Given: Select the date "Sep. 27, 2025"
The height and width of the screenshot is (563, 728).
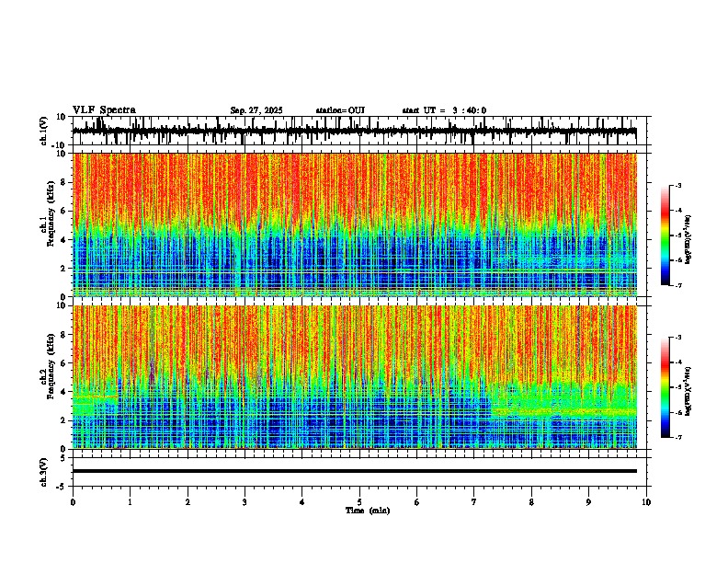Looking at the screenshot, I should pos(256,110).
